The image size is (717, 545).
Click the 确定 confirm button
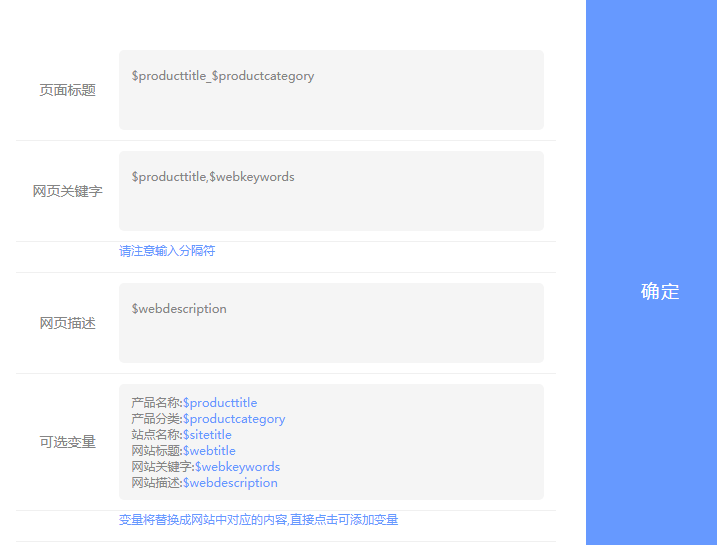point(651,272)
